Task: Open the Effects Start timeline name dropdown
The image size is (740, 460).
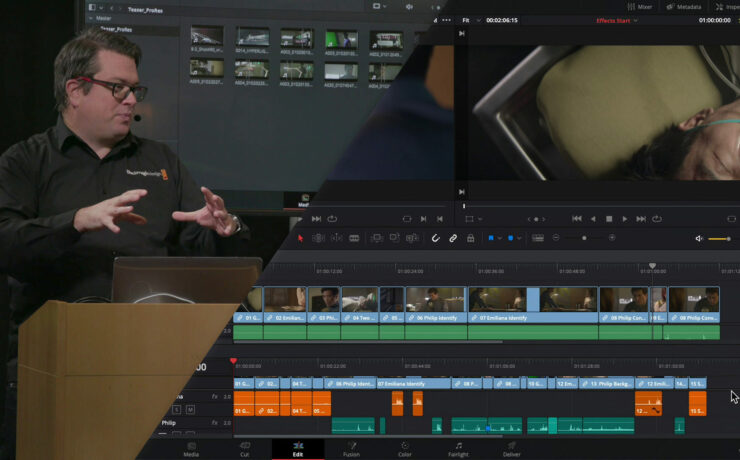Action: point(617,20)
